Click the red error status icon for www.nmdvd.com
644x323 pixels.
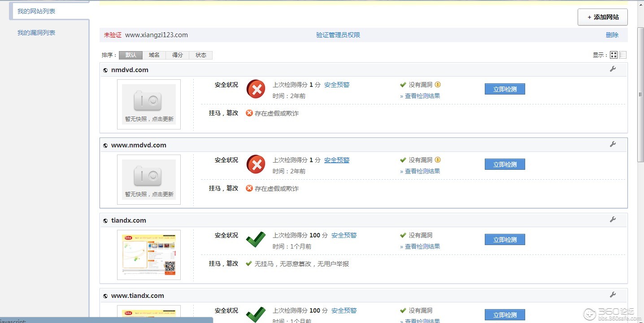point(255,164)
